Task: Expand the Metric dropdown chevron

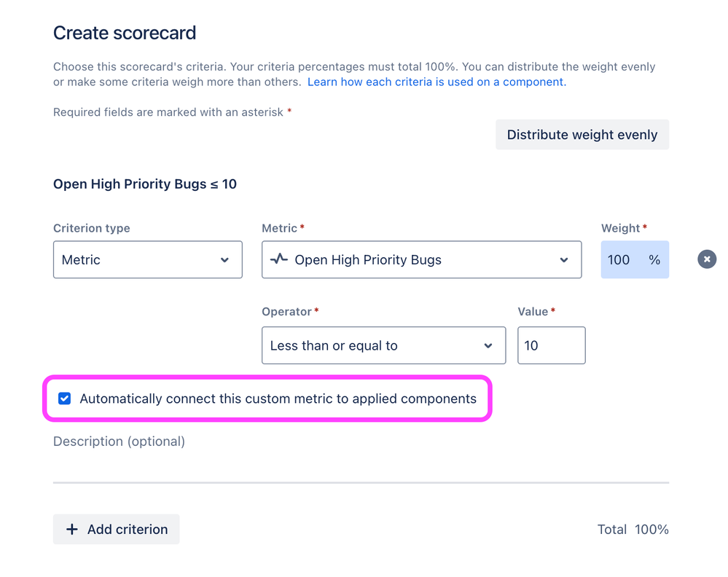Action: tap(563, 260)
